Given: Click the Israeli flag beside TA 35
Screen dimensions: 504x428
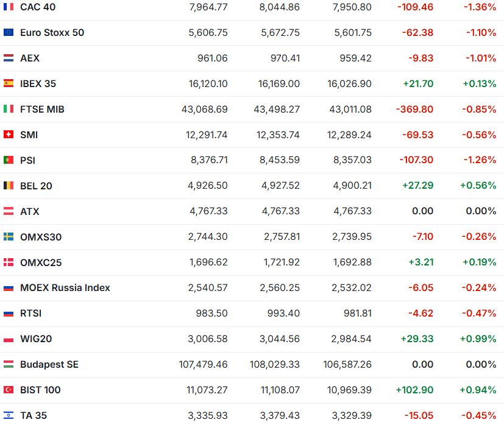Looking at the screenshot, I should point(9,415).
